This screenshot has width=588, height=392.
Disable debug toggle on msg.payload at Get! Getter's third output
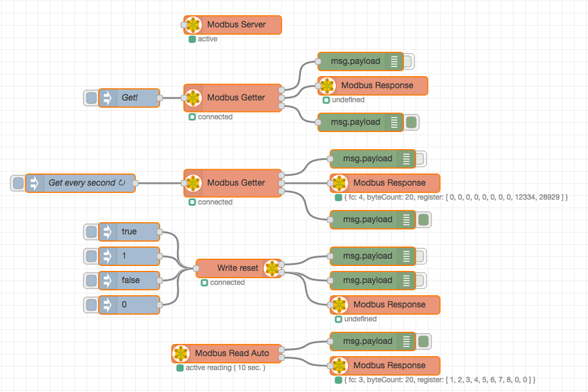point(411,122)
